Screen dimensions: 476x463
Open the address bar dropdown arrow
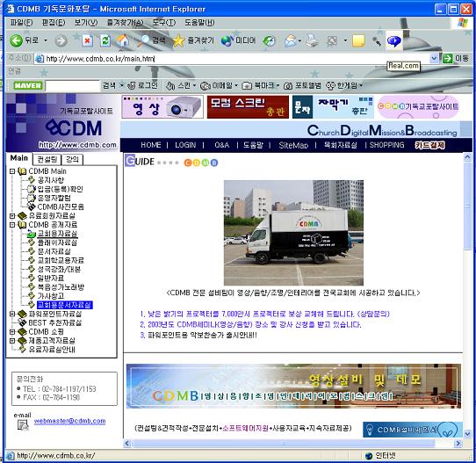[x=434, y=58]
